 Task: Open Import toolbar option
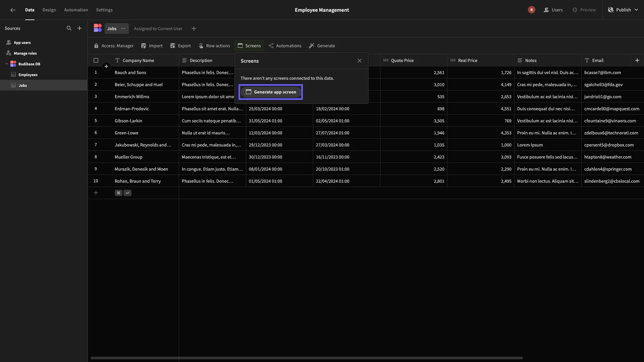click(x=152, y=46)
